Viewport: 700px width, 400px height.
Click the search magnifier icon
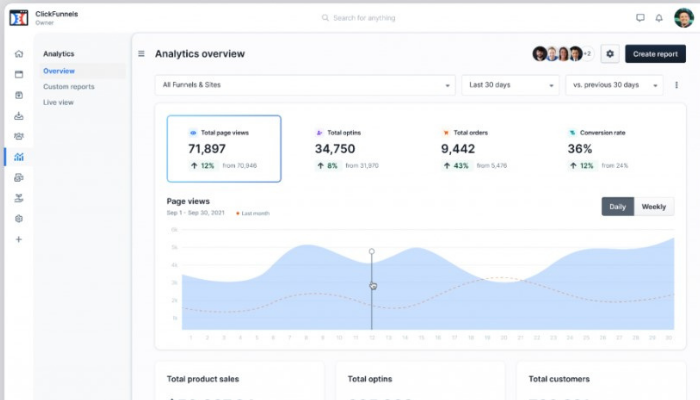pyautogui.click(x=325, y=18)
